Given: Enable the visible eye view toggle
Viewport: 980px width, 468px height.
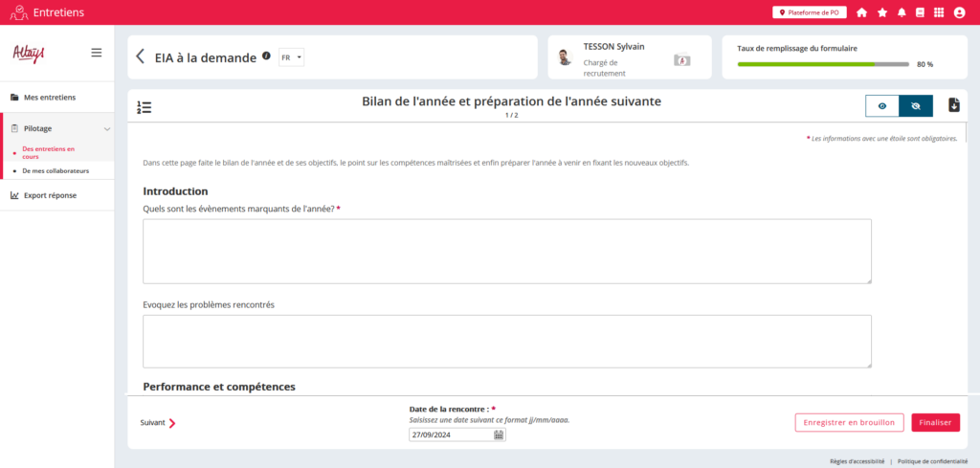Looking at the screenshot, I should 881,106.
